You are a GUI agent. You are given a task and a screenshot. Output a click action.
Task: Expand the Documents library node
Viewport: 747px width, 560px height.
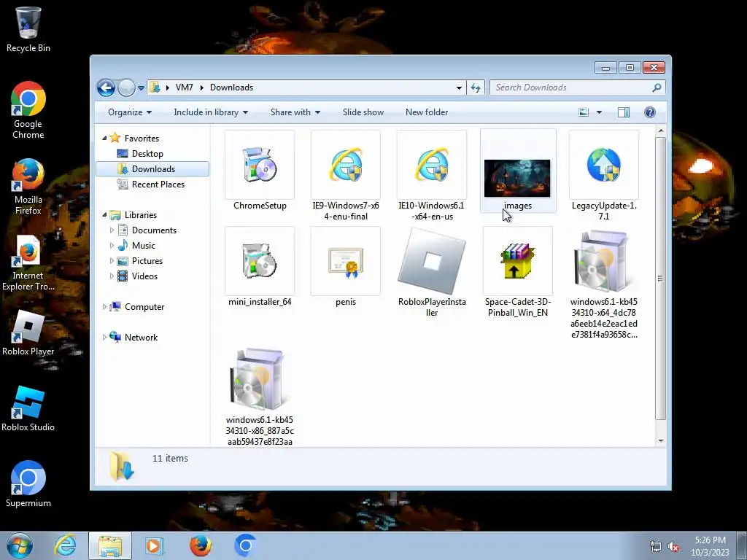coord(112,230)
